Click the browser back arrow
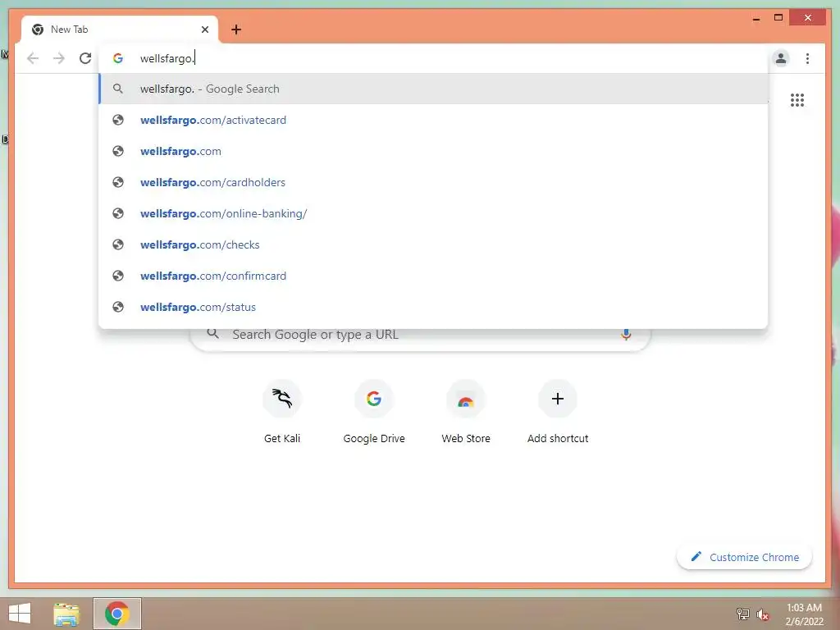 point(33,58)
